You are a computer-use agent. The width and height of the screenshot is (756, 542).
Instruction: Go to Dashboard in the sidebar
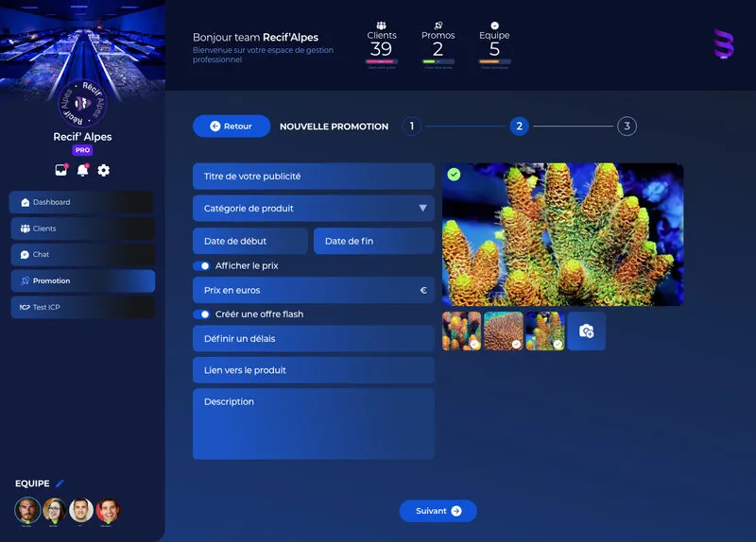point(82,202)
